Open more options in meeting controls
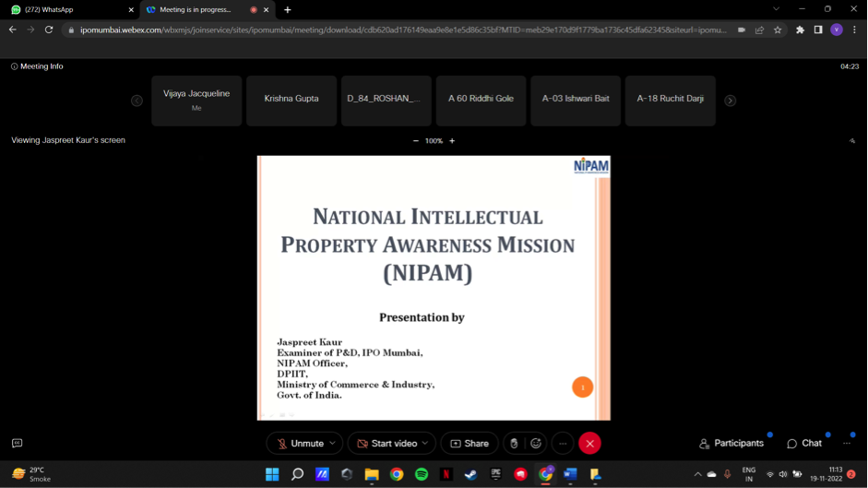This screenshot has width=868, height=488. (x=562, y=444)
